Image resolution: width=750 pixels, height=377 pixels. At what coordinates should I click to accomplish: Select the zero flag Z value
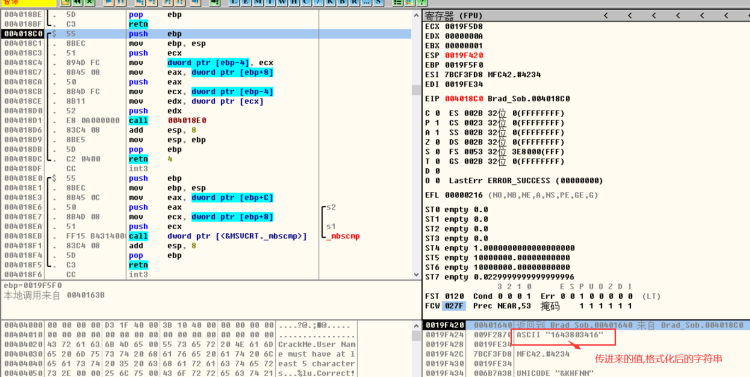[x=437, y=142]
